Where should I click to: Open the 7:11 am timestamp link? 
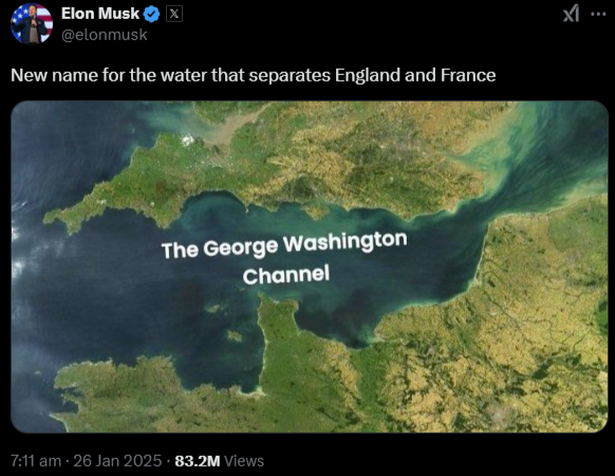[36, 461]
